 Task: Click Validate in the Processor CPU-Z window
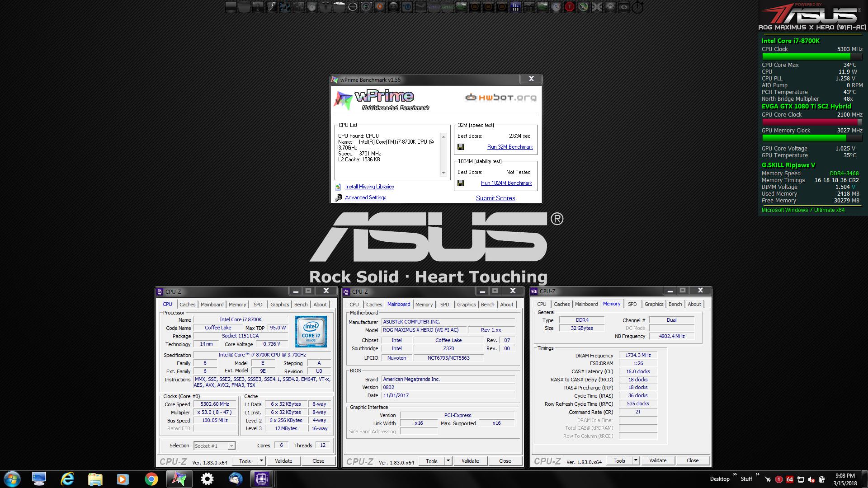tap(283, 461)
